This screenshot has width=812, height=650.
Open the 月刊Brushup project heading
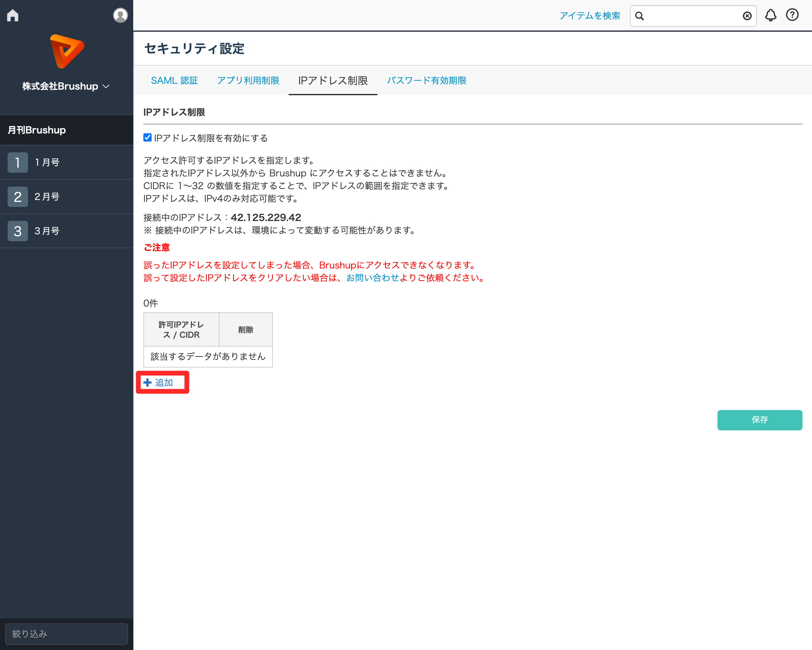[x=67, y=130]
